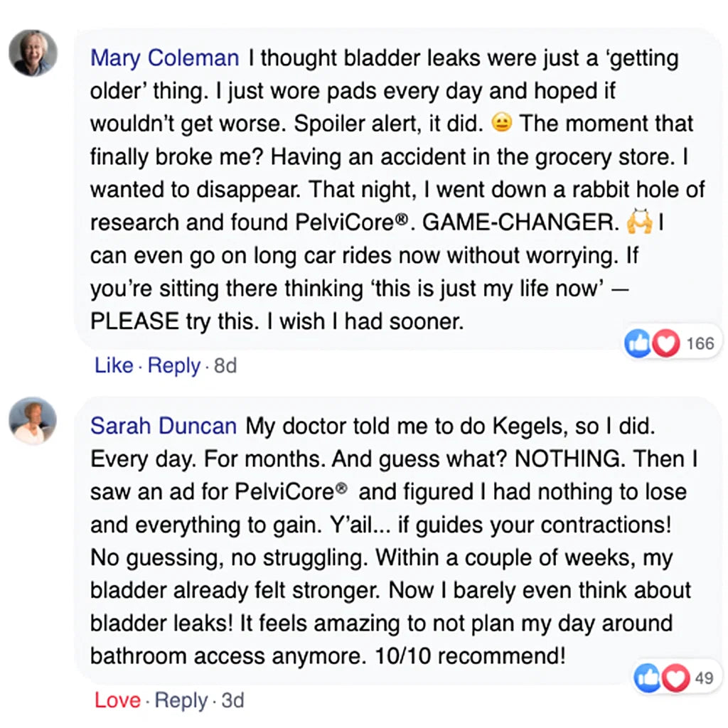This screenshot has height=728, width=728.
Task: Show the 166 reactions list
Action: 700,344
